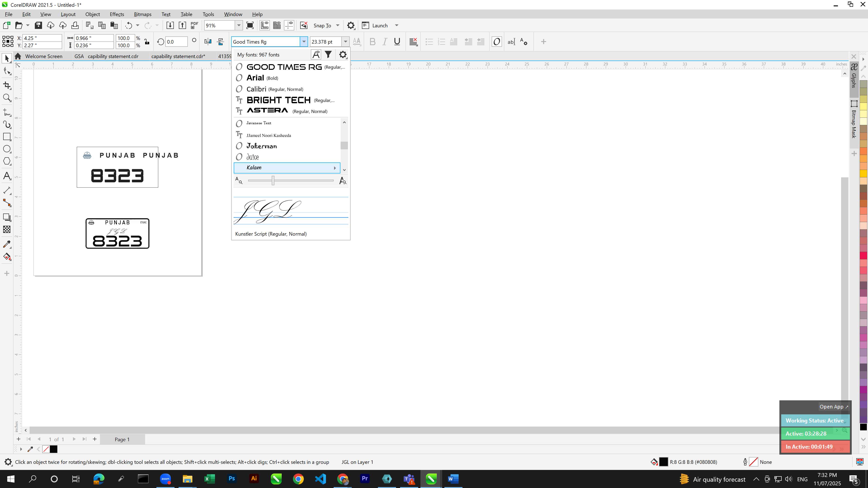The width and height of the screenshot is (868, 488).
Task: Select the Interactive Fill tool
Action: 7,257
